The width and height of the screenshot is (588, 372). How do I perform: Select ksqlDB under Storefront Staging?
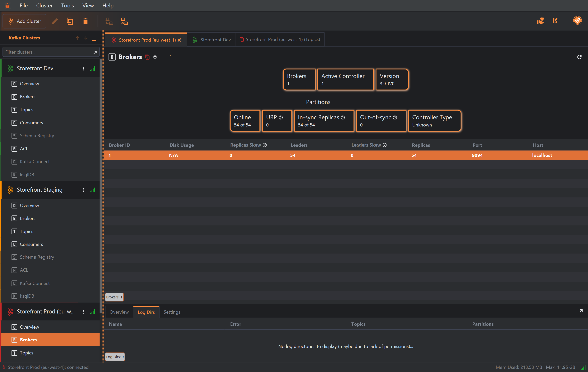coord(50,296)
